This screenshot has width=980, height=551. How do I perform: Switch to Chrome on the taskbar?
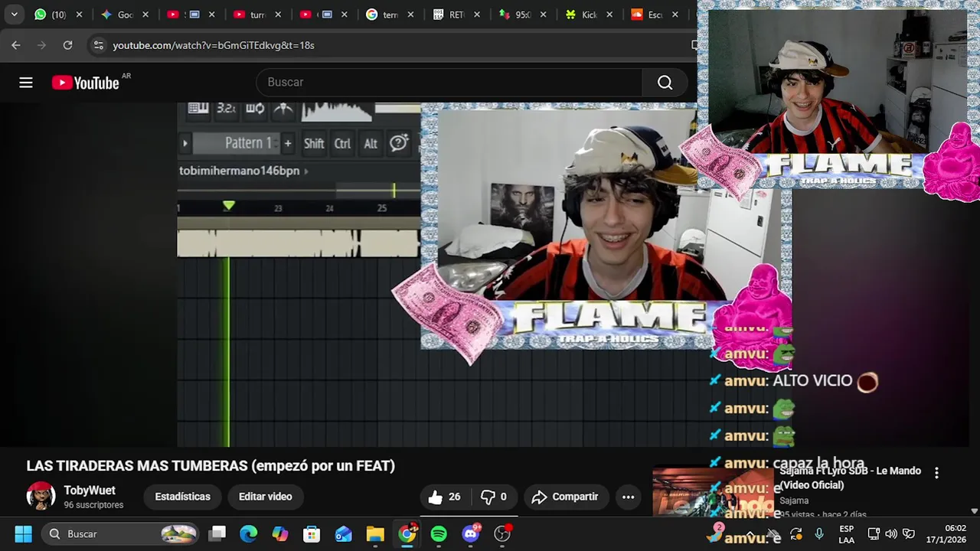tap(407, 534)
